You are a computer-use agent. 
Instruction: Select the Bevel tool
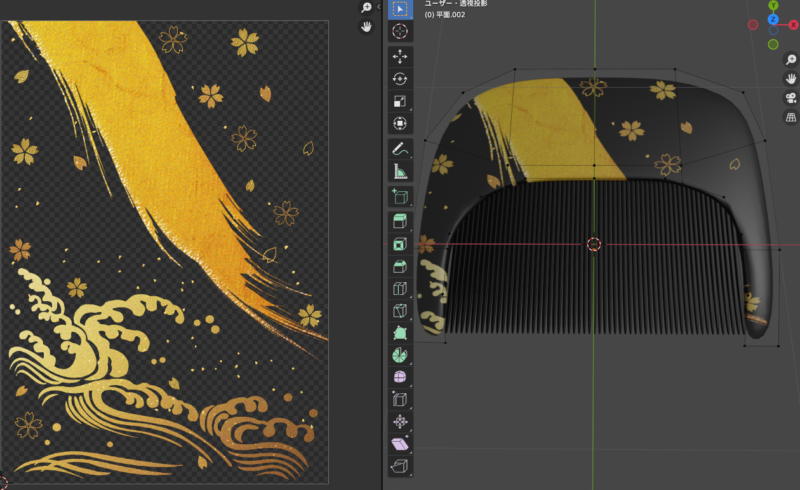[400, 266]
